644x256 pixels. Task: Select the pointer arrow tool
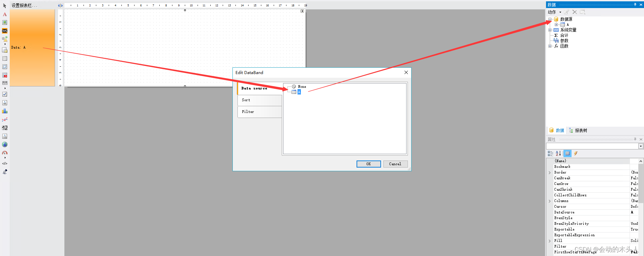tap(5, 6)
